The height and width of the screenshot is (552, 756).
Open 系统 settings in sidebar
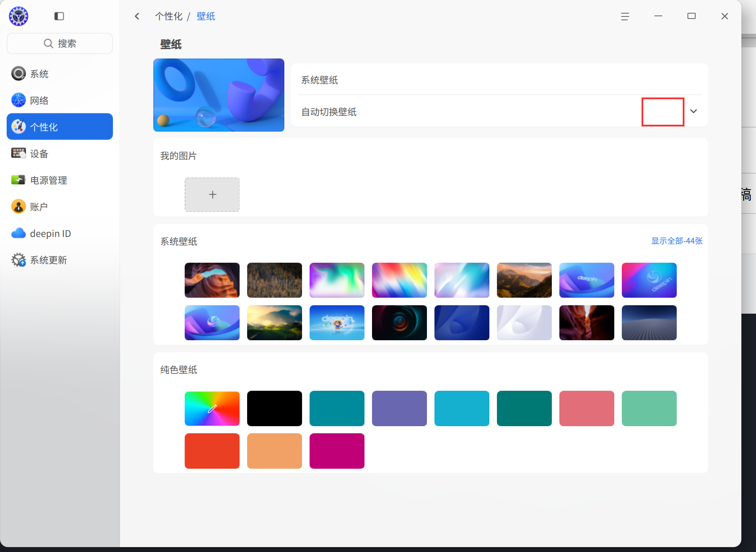coord(60,74)
